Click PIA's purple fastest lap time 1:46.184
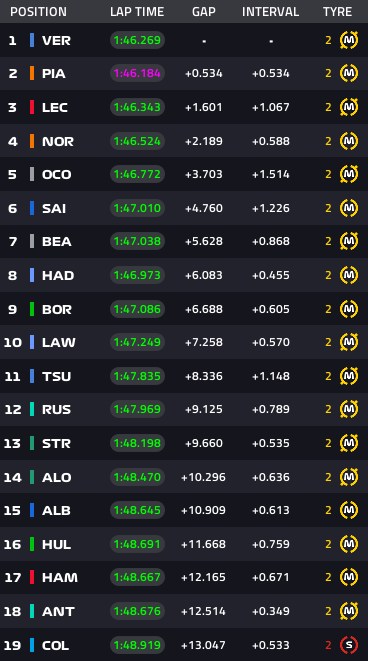 click(x=137, y=73)
